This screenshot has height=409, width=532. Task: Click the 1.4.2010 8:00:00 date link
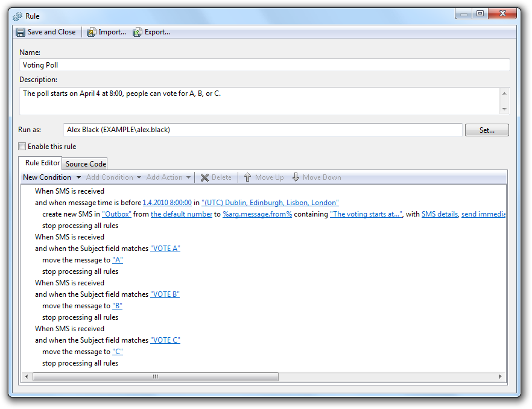tap(167, 203)
